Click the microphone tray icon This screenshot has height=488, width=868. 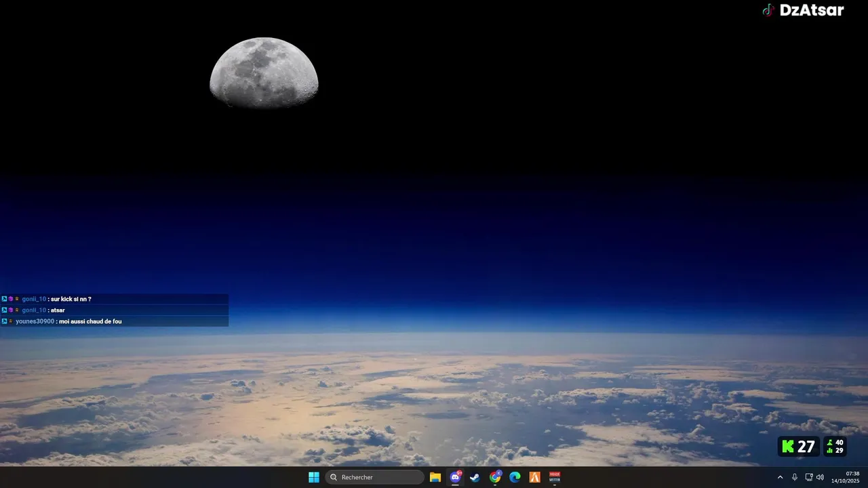click(x=795, y=477)
